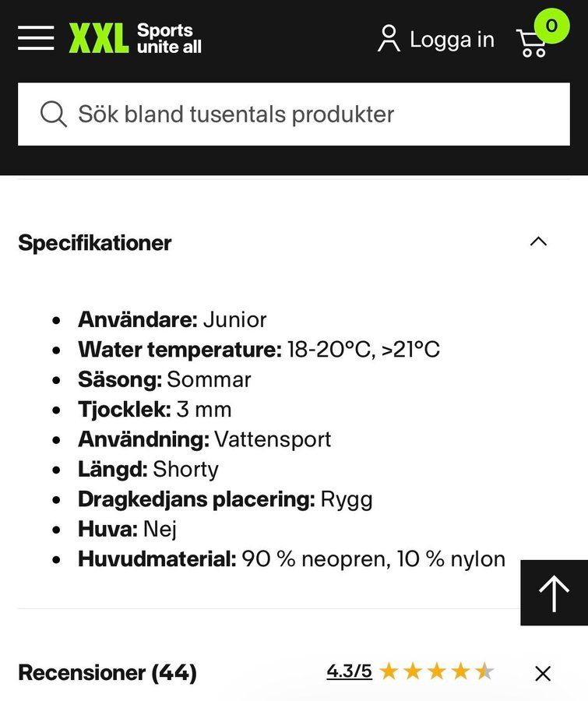Click the Huvudmaterial specification line
588x701 pixels.
tap(291, 559)
